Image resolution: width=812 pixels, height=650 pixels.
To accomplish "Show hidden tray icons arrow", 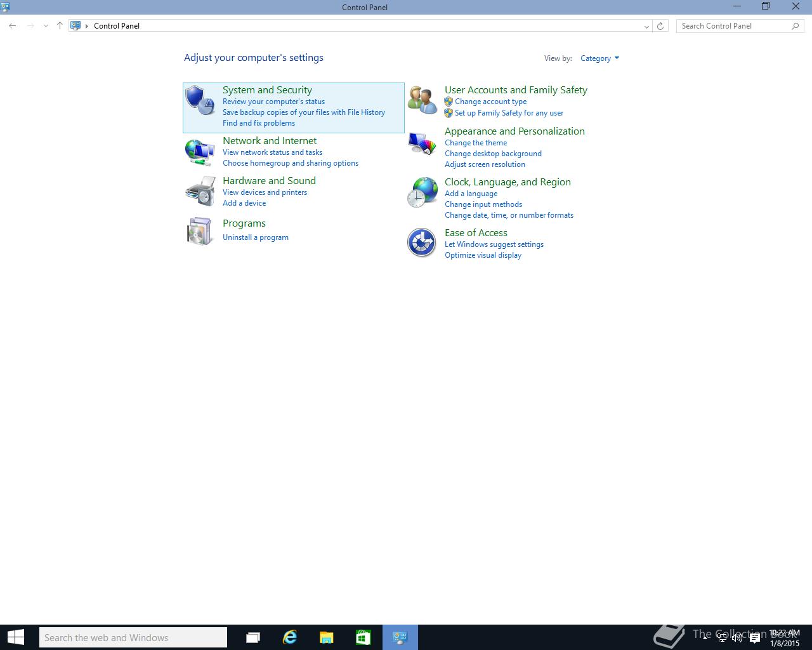I will coord(705,637).
